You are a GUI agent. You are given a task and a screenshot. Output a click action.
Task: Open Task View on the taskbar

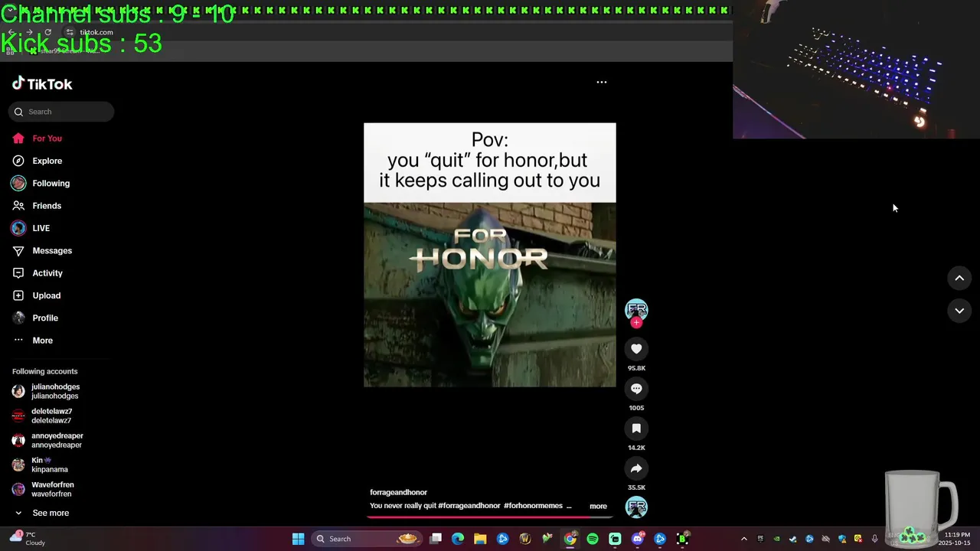(x=436, y=539)
